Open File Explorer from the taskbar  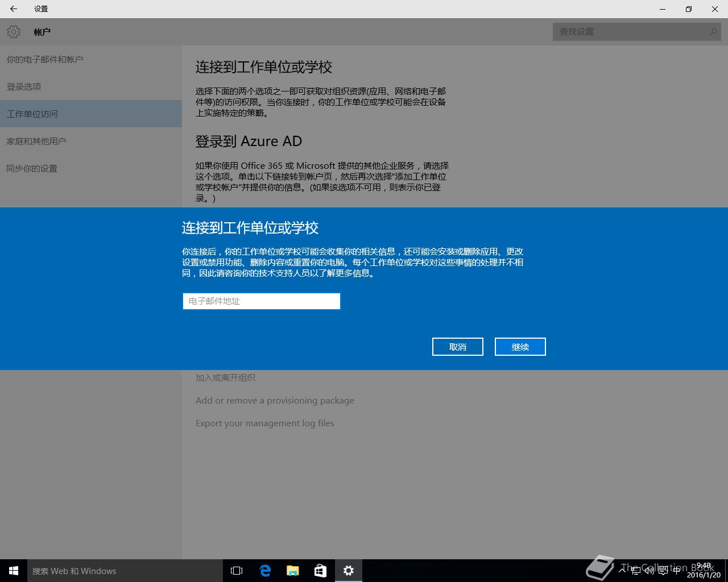(x=292, y=571)
